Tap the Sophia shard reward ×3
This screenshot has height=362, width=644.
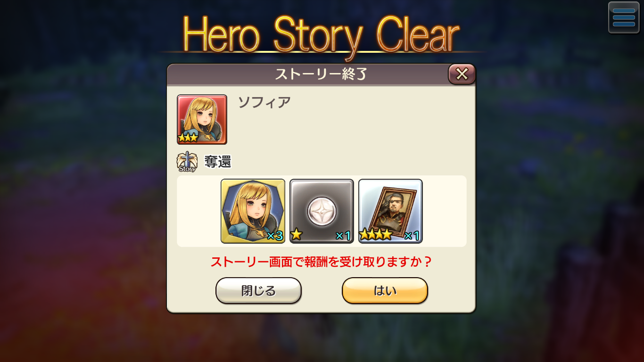pyautogui.click(x=253, y=211)
